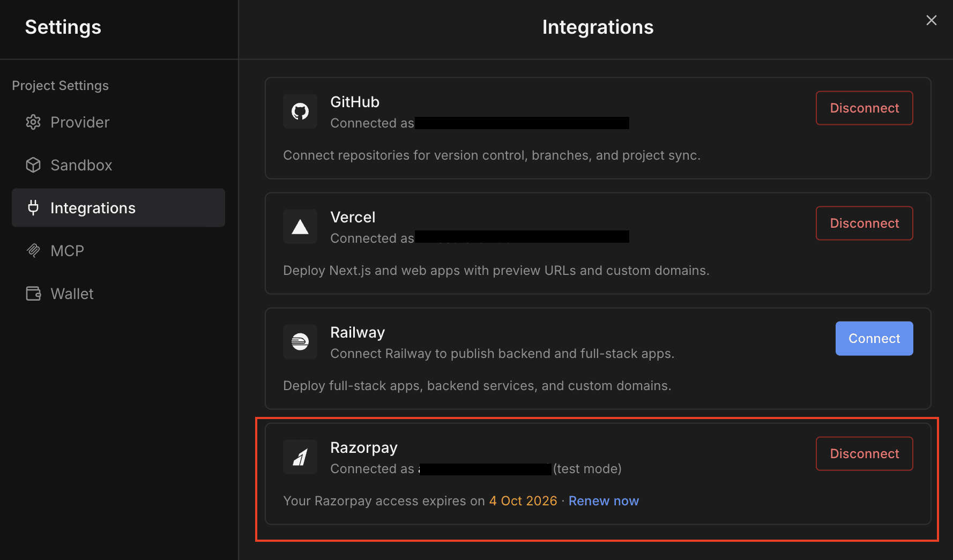Click the Razorpay integration title
Image resolution: width=953 pixels, height=560 pixels.
coord(364,447)
